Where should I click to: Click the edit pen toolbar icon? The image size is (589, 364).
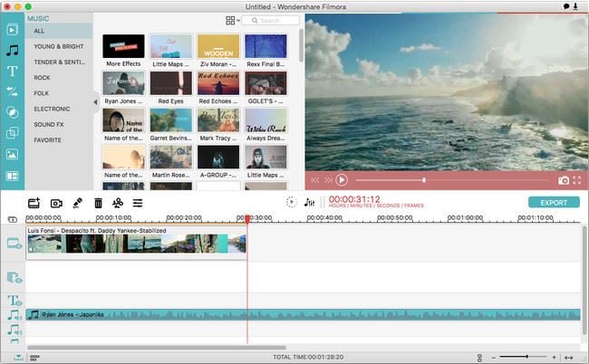tap(77, 203)
